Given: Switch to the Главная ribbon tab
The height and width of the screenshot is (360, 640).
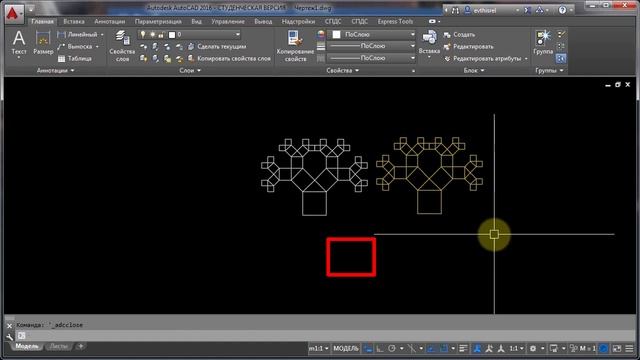Looking at the screenshot, I should [42, 21].
